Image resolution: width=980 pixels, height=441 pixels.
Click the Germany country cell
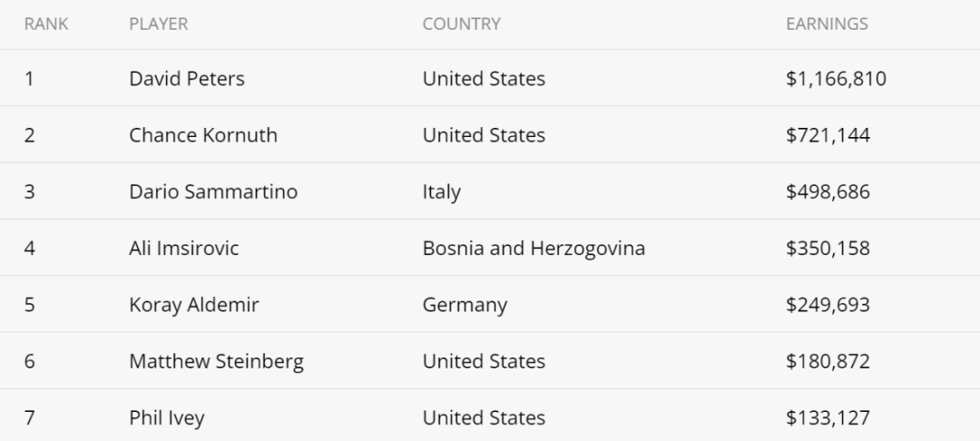click(465, 305)
